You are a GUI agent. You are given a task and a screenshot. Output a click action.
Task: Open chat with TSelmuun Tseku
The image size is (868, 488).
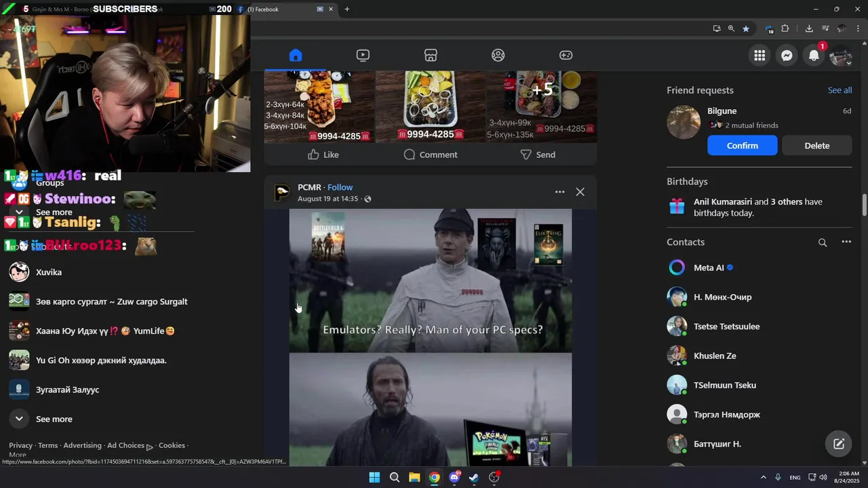pyautogui.click(x=759, y=385)
